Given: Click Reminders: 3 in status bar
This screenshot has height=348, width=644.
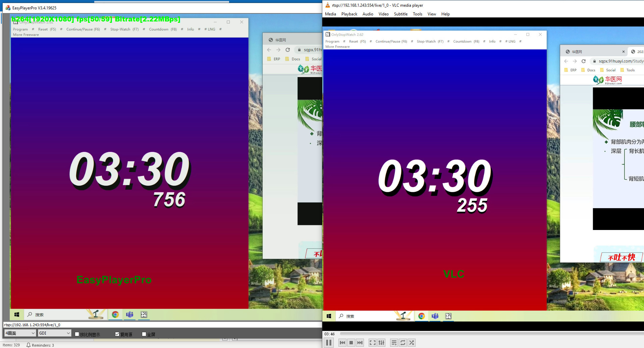Looking at the screenshot, I should tap(40, 345).
